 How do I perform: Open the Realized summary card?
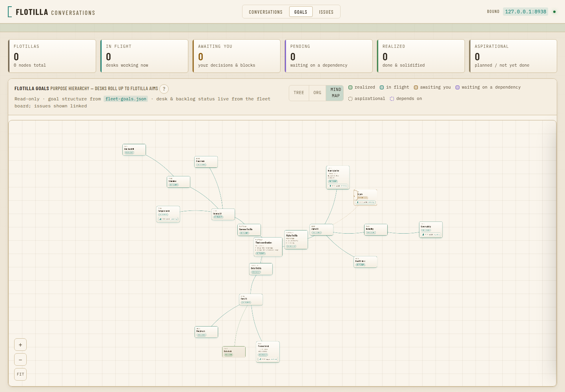point(421,56)
